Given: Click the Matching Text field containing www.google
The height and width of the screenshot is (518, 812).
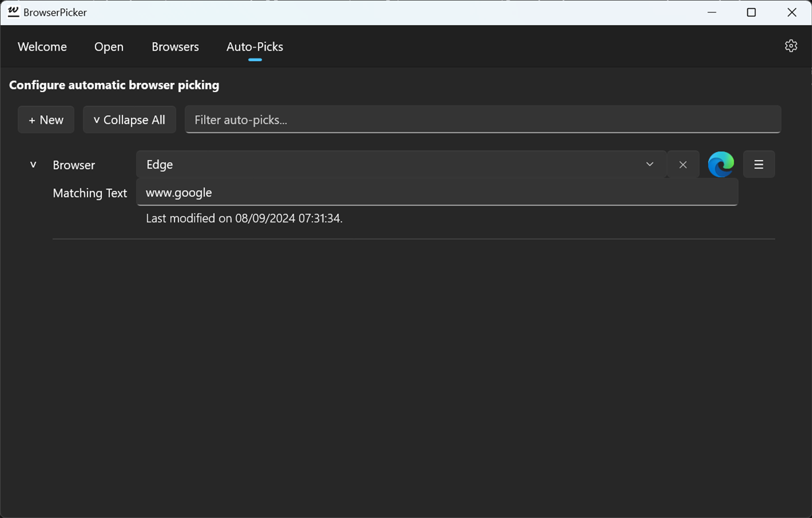Looking at the screenshot, I should coord(437,193).
